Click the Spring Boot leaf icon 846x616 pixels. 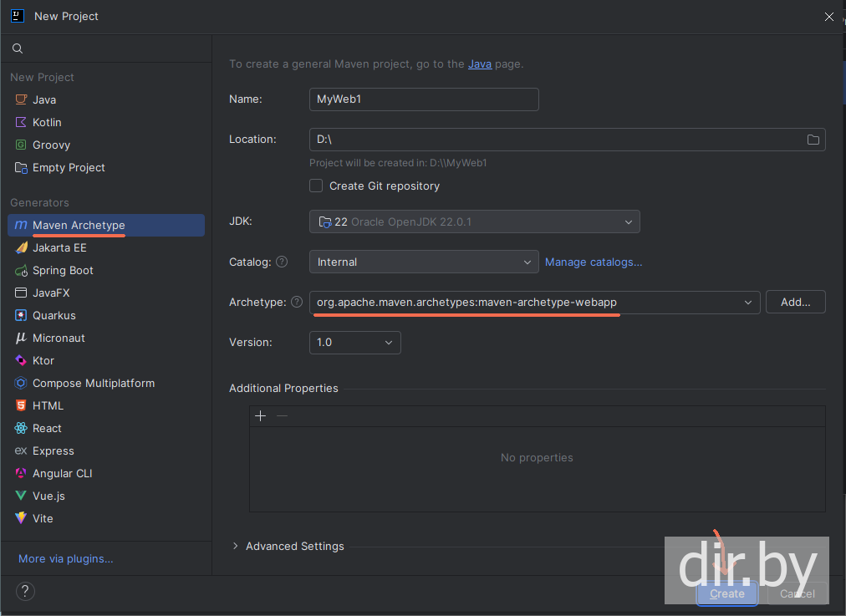point(21,270)
